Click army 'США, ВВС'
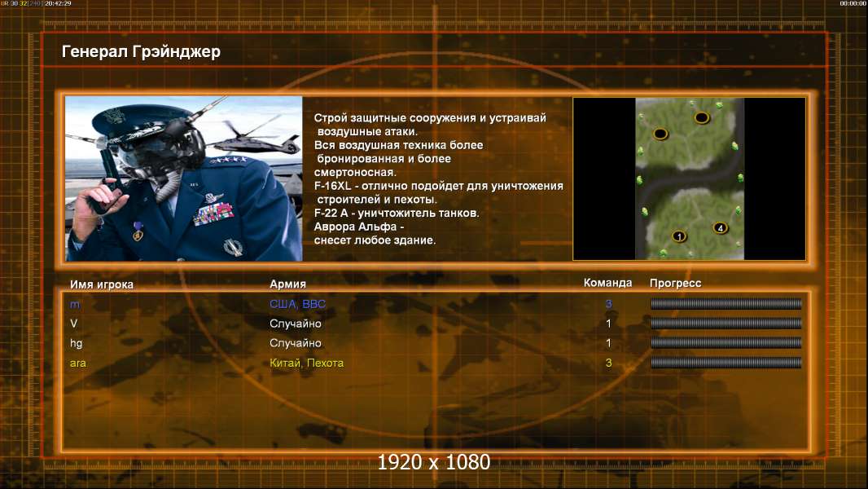 click(298, 304)
